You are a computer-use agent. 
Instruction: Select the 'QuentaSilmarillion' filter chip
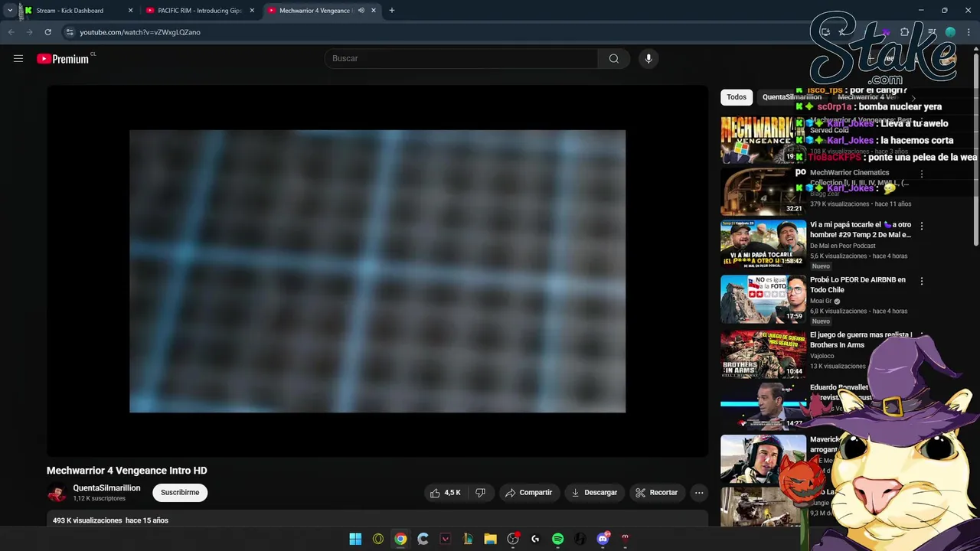tap(792, 97)
